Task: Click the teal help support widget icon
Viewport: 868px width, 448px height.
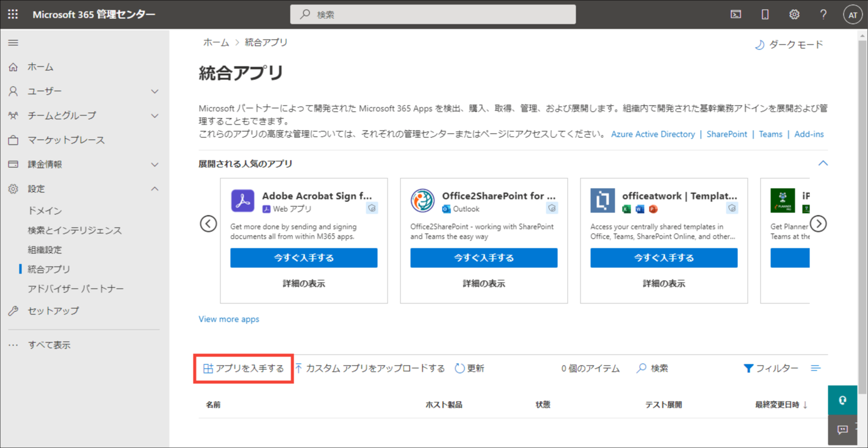Action: [x=843, y=400]
